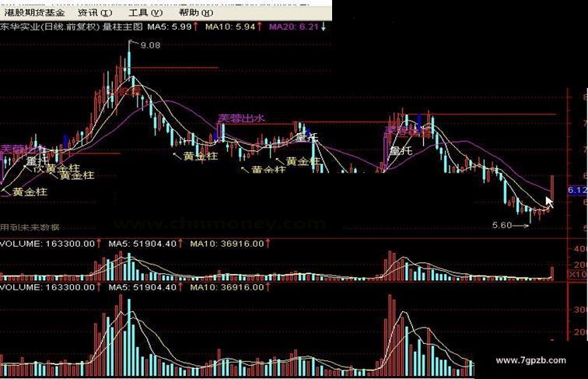Select the purple MA20: 6.21 indicator label

[x=294, y=26]
